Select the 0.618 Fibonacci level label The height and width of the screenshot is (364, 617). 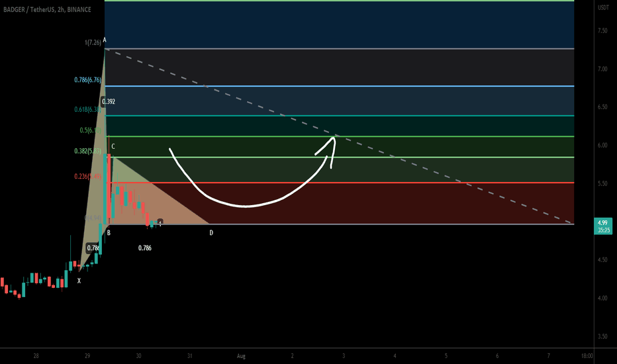tap(88, 109)
